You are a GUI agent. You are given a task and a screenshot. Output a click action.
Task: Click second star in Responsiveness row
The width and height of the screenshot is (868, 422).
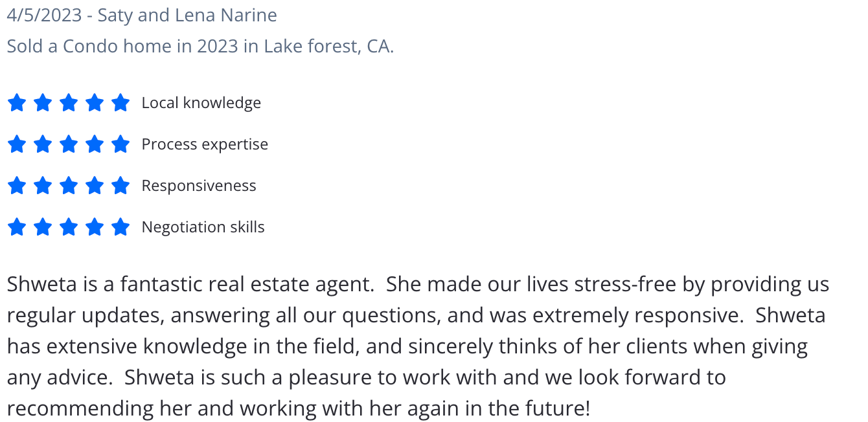tap(43, 185)
